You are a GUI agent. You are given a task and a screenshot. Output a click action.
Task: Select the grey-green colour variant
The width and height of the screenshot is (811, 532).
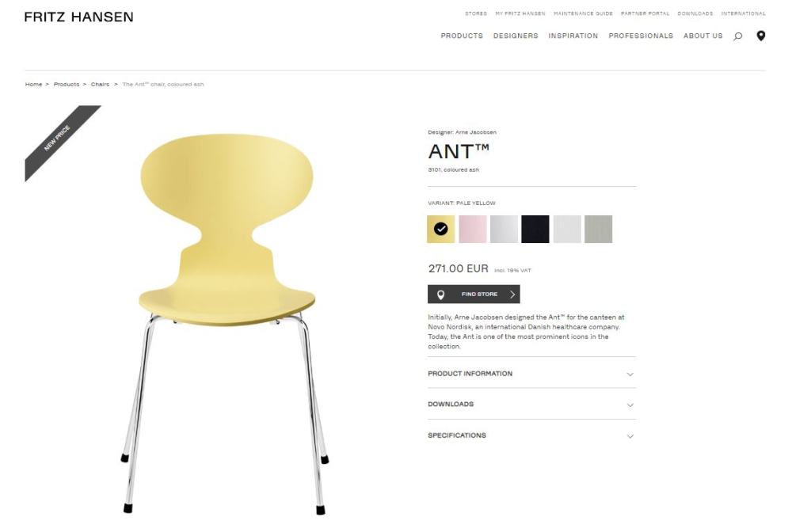pyautogui.click(x=599, y=229)
